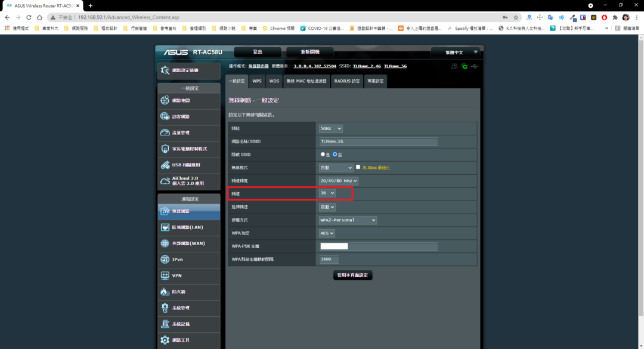644x349 pixels.
Task: Open the 應用程式 apps shortcut
Action: coord(17,29)
